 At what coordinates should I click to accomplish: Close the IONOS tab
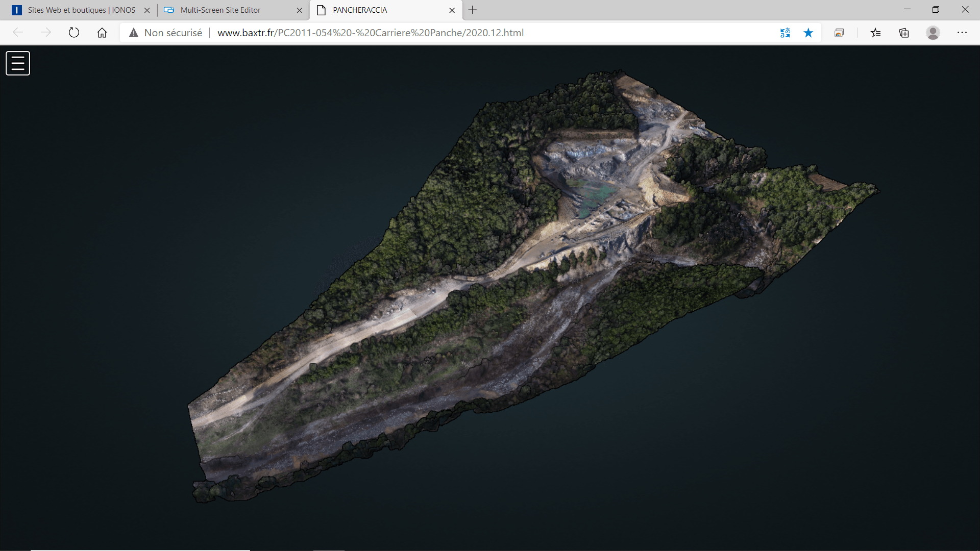tap(147, 10)
